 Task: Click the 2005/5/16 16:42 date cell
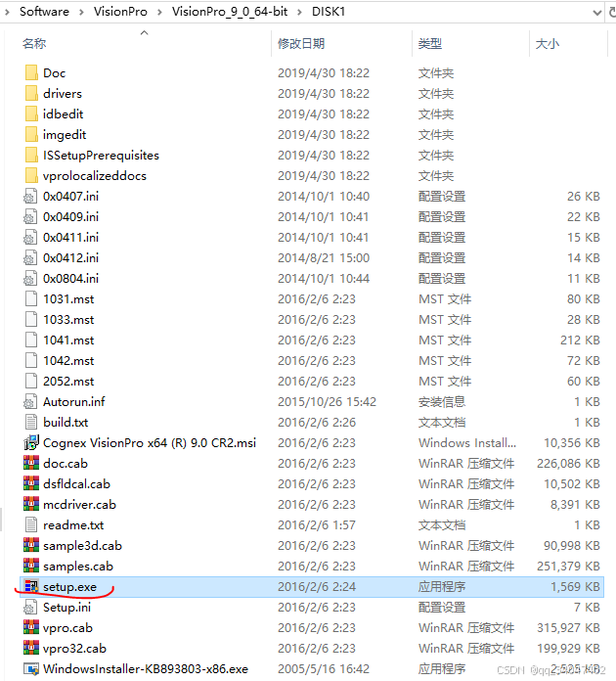pos(324,669)
